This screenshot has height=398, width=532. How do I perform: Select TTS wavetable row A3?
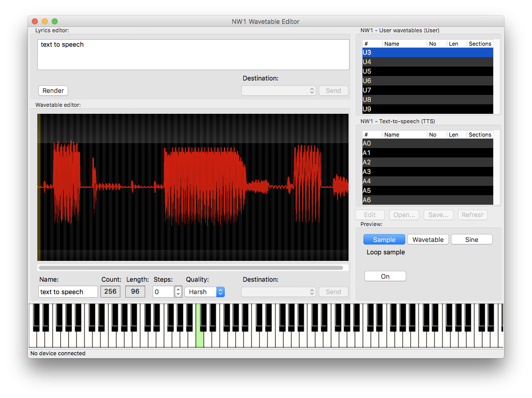428,171
